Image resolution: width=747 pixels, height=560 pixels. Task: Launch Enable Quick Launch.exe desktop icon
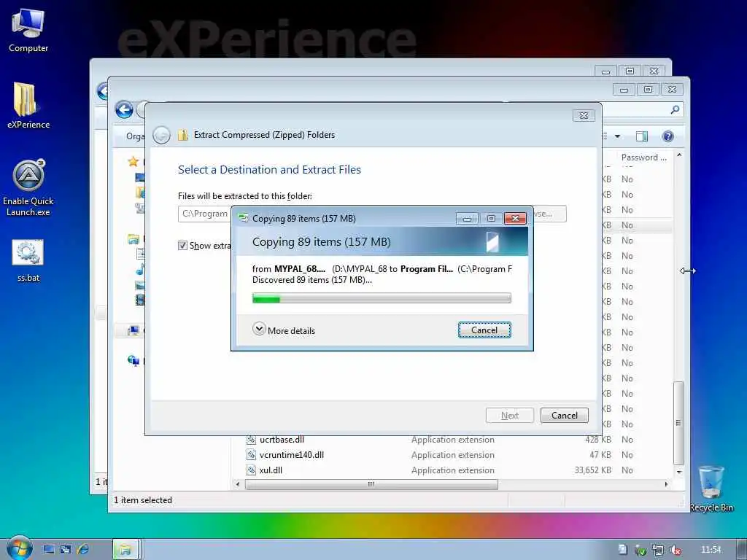click(28, 187)
